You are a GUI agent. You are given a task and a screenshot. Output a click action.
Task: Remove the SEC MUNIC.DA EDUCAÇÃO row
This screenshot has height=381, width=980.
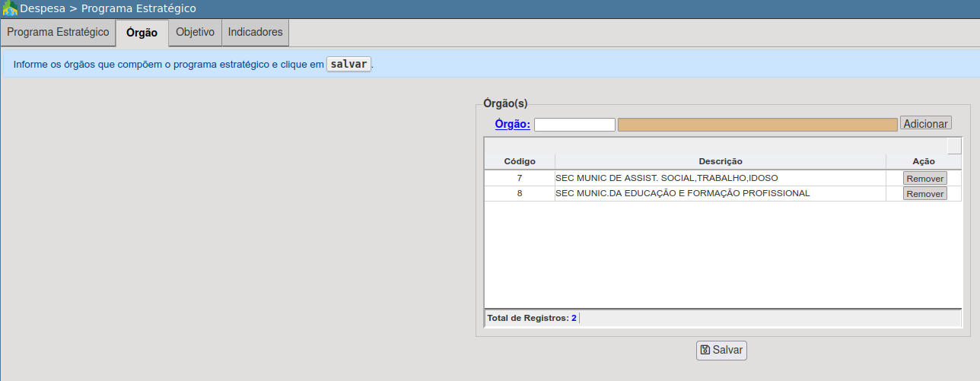click(924, 194)
